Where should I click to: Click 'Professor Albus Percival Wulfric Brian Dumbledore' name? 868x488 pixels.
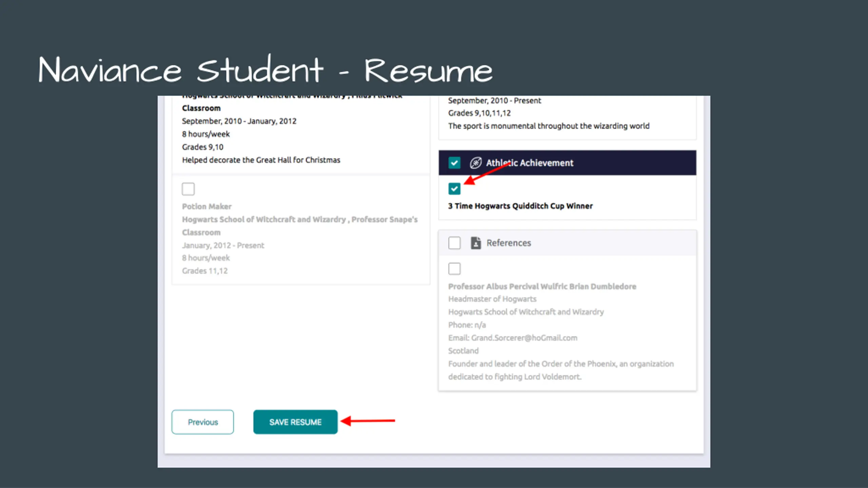pyautogui.click(x=542, y=286)
